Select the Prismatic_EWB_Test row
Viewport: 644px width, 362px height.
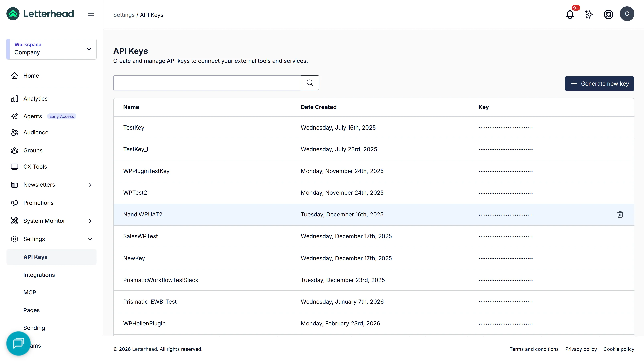point(374,302)
